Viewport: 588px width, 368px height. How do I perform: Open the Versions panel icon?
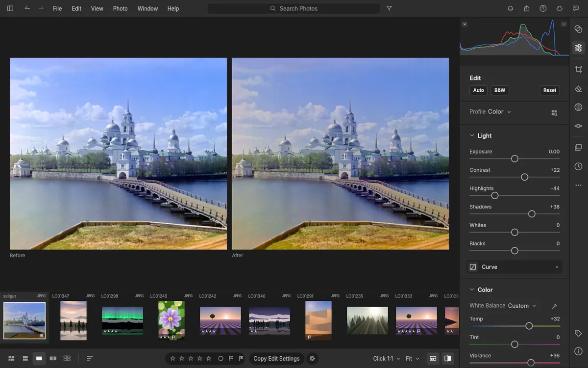(x=578, y=148)
